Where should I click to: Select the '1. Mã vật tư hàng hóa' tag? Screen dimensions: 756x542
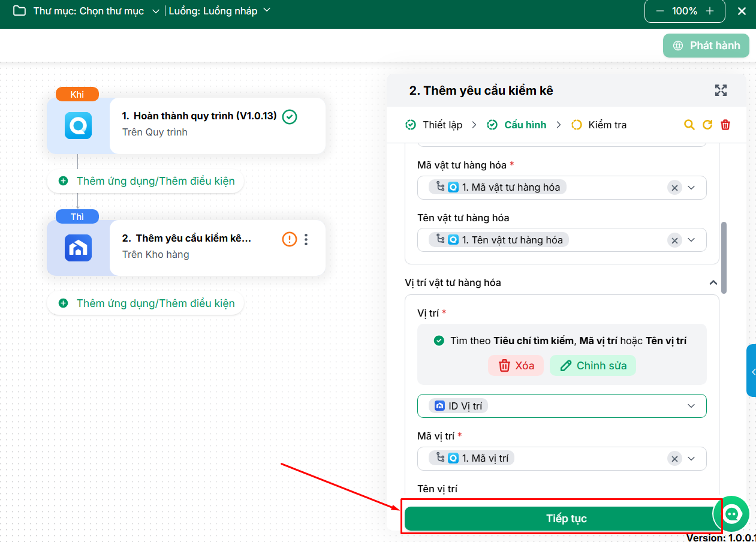(x=498, y=187)
